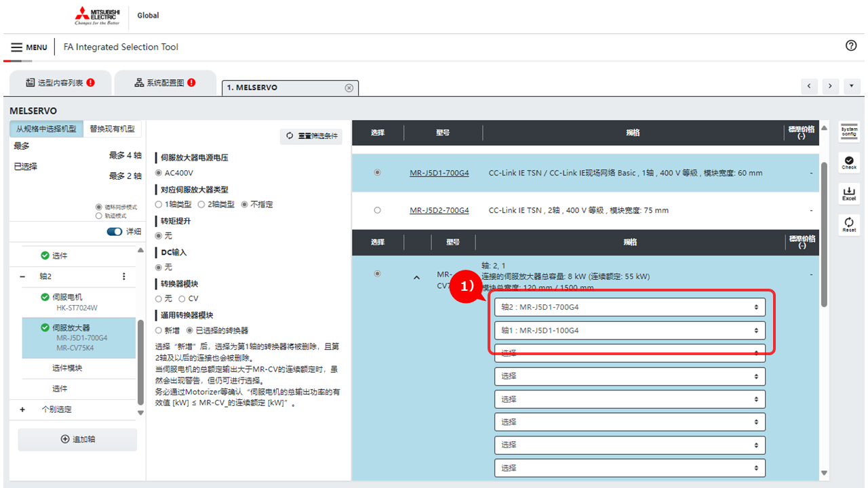Select 无 under 转换器模块

coord(159,298)
